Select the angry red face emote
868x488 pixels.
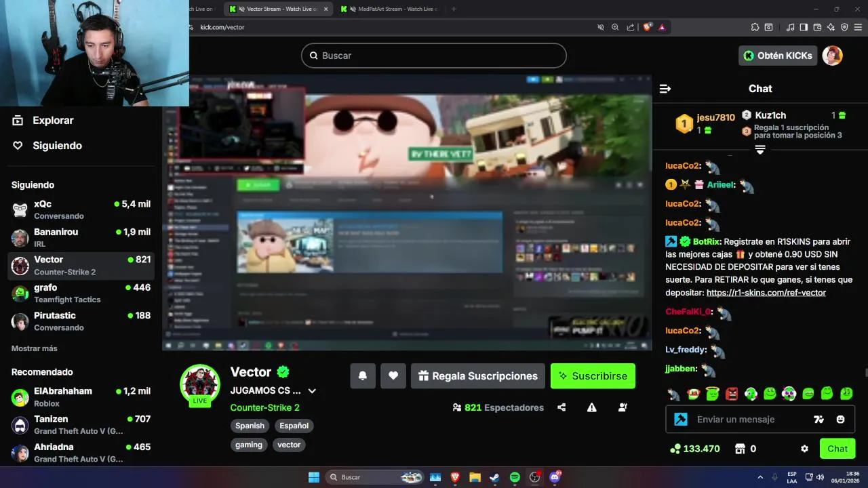click(x=732, y=394)
